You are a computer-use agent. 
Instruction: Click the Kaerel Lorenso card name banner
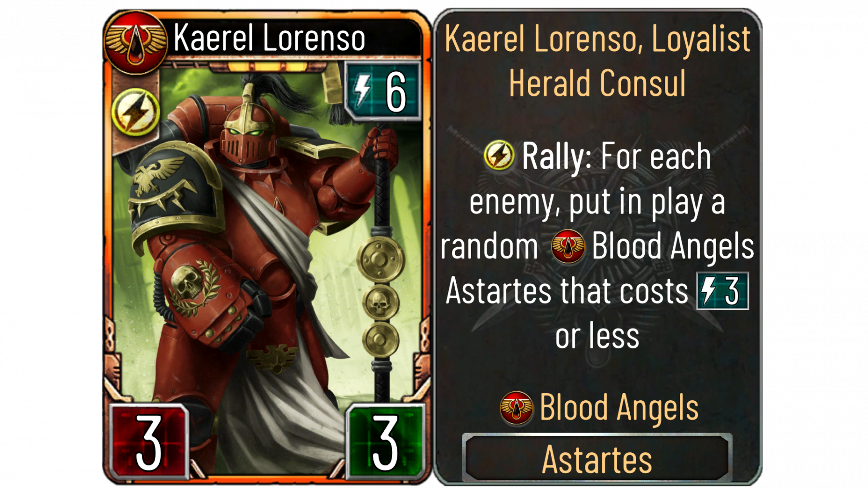[269, 38]
